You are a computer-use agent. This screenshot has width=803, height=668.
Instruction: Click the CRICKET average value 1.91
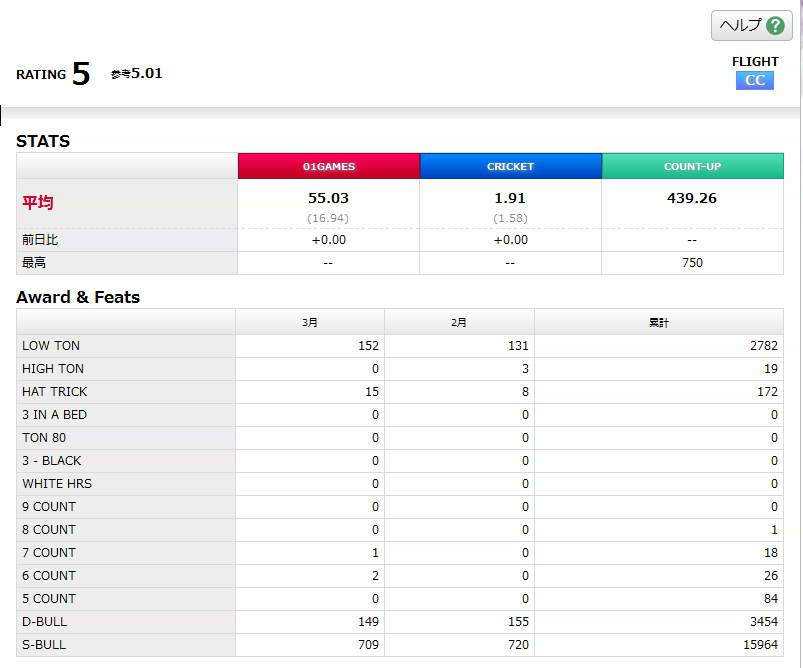510,198
